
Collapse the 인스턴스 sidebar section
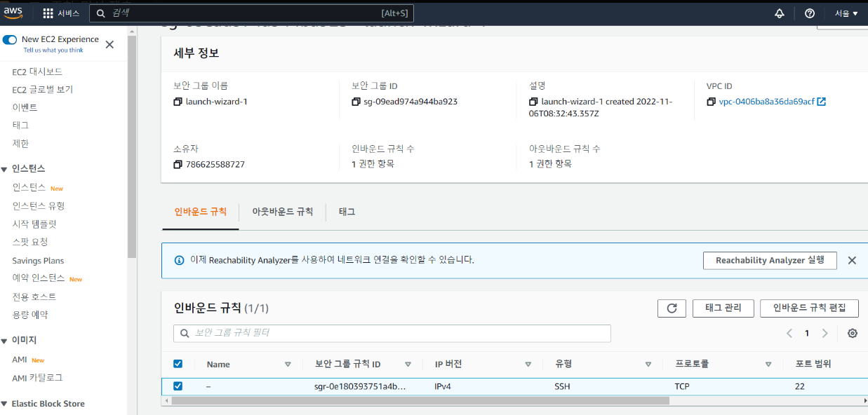coord(4,169)
